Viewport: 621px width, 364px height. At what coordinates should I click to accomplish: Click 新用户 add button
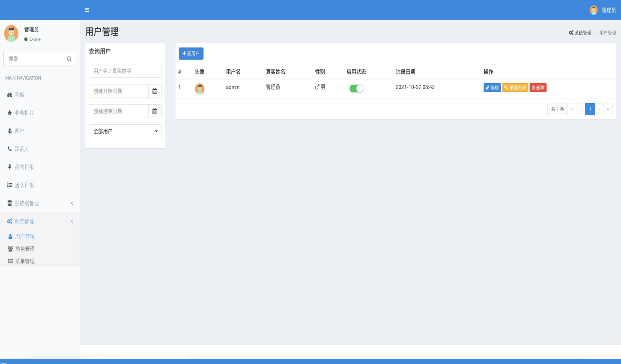[x=191, y=54]
